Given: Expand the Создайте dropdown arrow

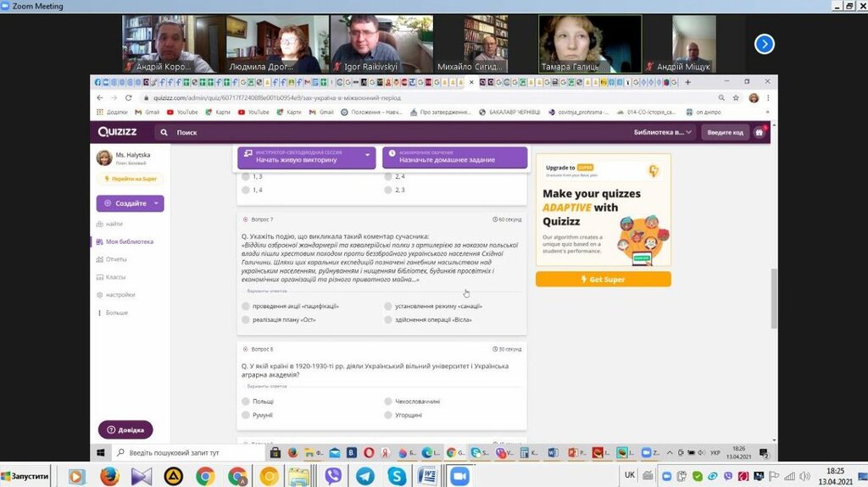Looking at the screenshot, I should 156,203.
